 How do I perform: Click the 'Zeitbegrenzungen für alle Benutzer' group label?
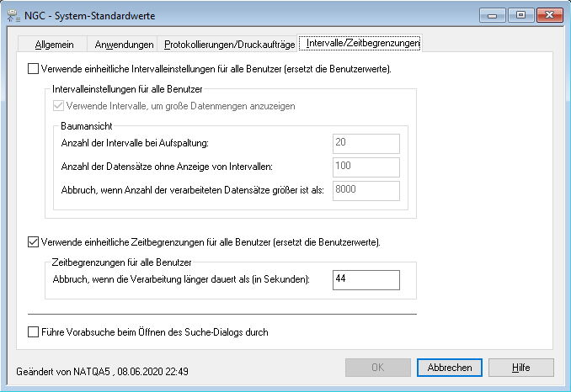pyautogui.click(x=121, y=262)
